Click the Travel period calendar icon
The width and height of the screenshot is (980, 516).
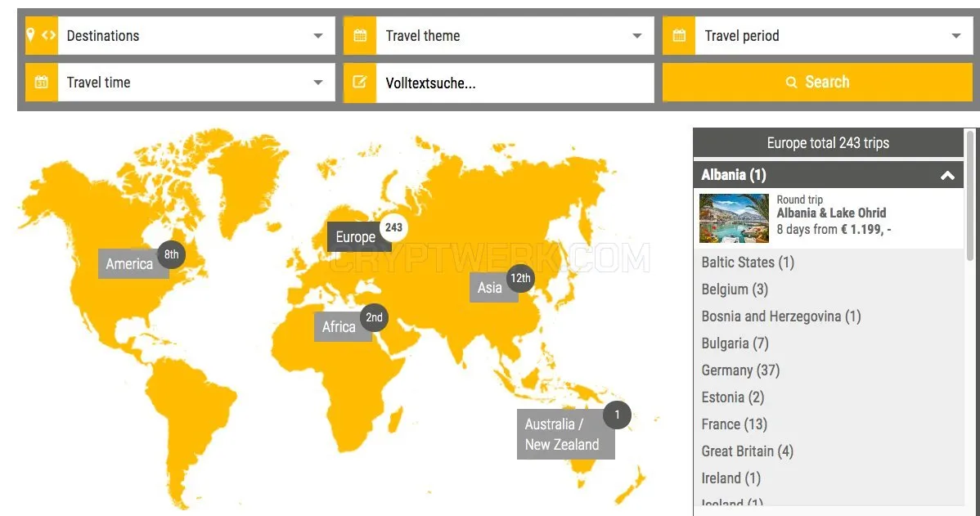[679, 36]
